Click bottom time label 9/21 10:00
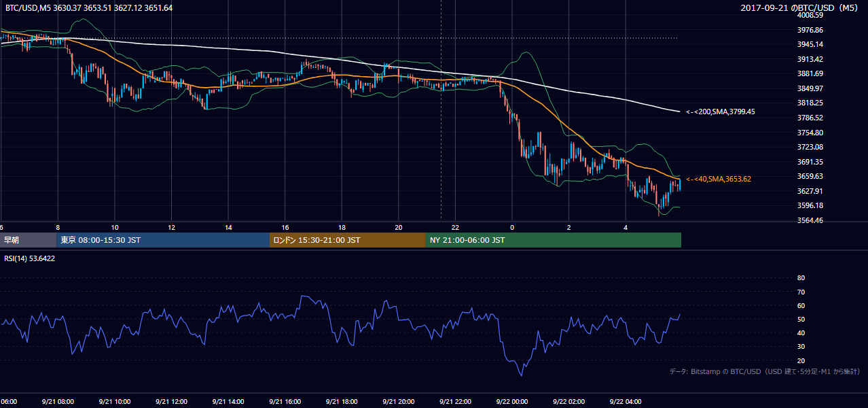This screenshot has height=408, width=868. tap(115, 401)
